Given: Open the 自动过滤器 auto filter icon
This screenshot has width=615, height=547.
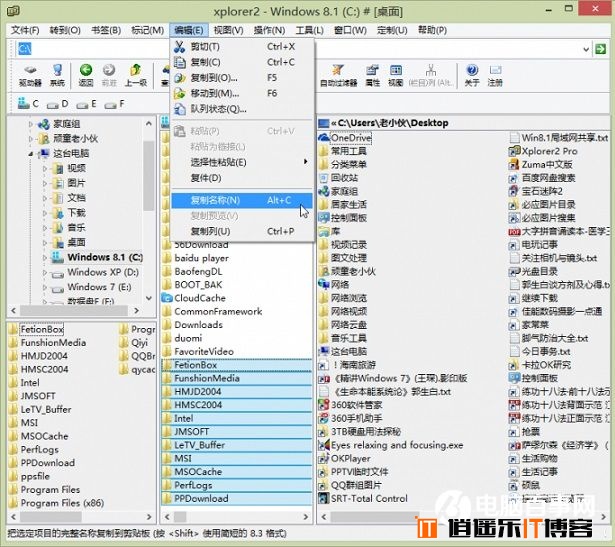Looking at the screenshot, I should click(x=338, y=75).
